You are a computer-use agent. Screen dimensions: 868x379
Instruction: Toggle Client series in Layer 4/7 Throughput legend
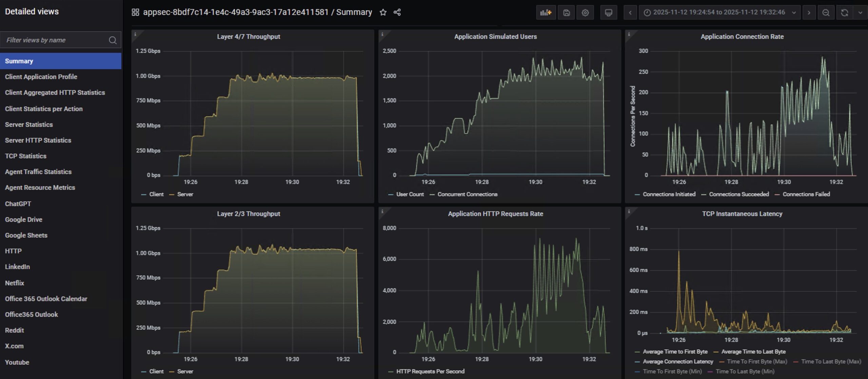pos(156,194)
